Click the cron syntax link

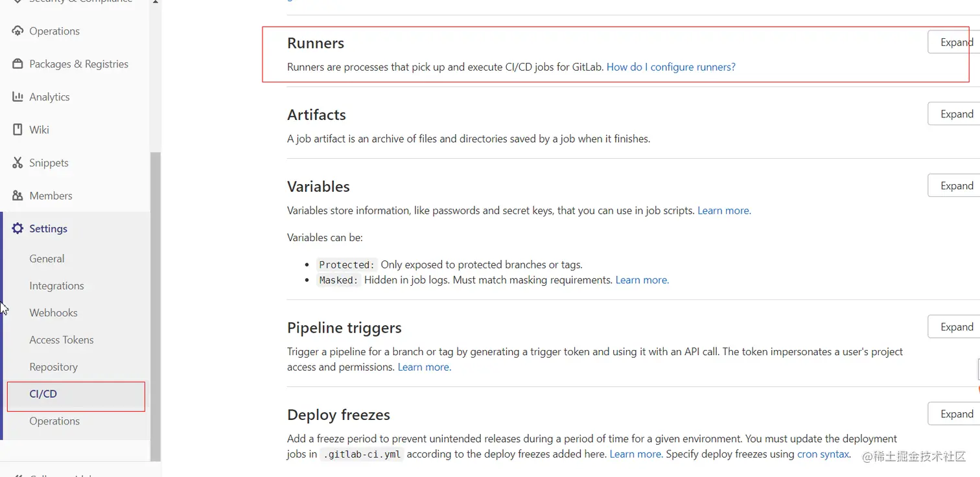[822, 454]
